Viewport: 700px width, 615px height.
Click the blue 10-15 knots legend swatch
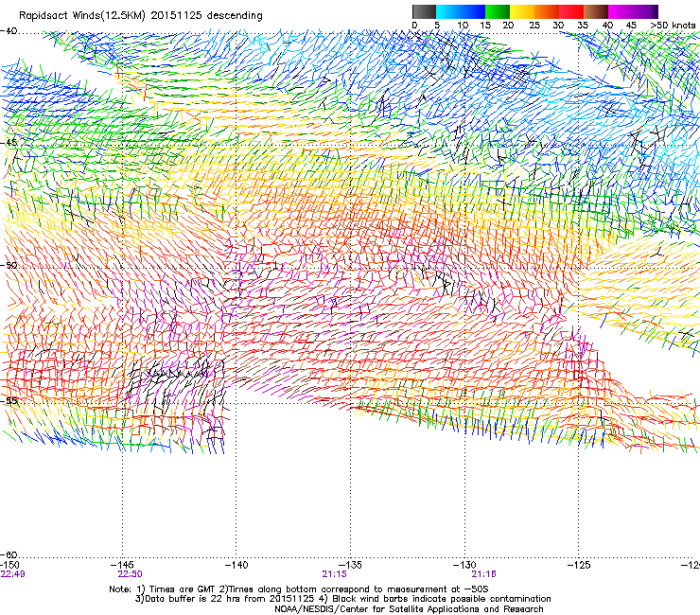click(473, 11)
